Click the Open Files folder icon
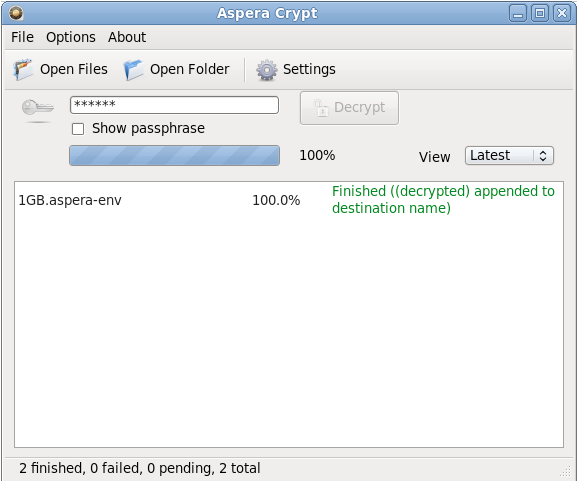This screenshot has width=578, height=481. (x=23, y=69)
